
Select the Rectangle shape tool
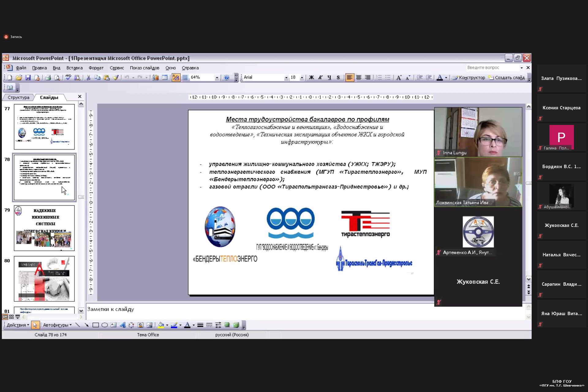click(96, 325)
